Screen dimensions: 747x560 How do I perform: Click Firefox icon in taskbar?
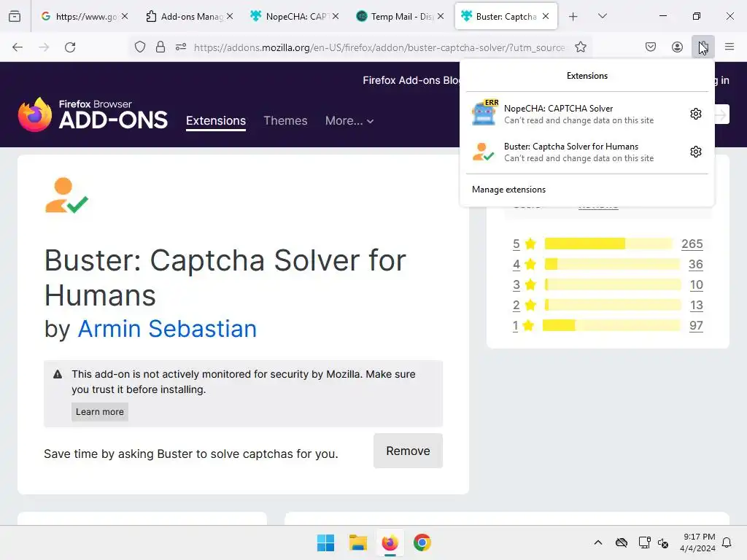(390, 542)
